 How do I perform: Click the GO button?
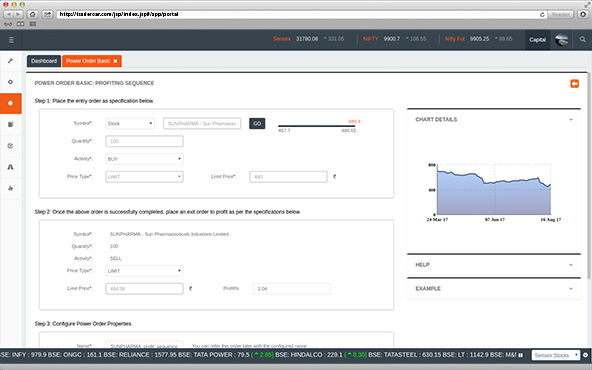click(x=257, y=123)
